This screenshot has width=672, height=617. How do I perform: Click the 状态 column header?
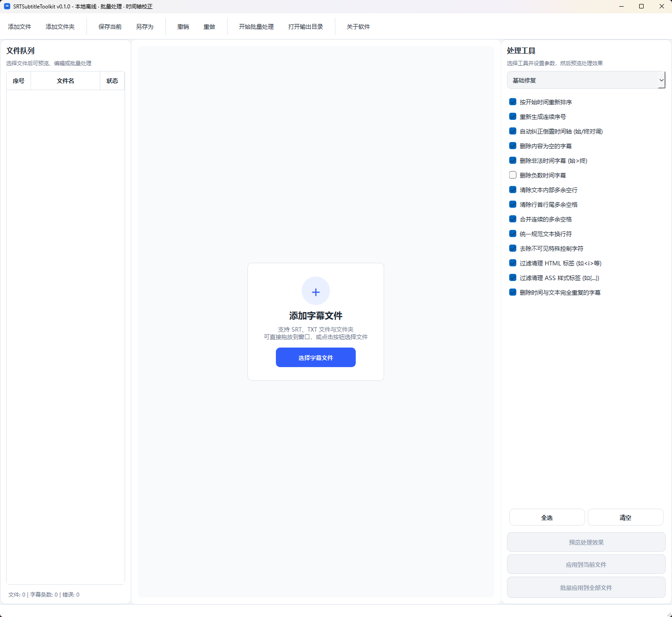point(112,81)
